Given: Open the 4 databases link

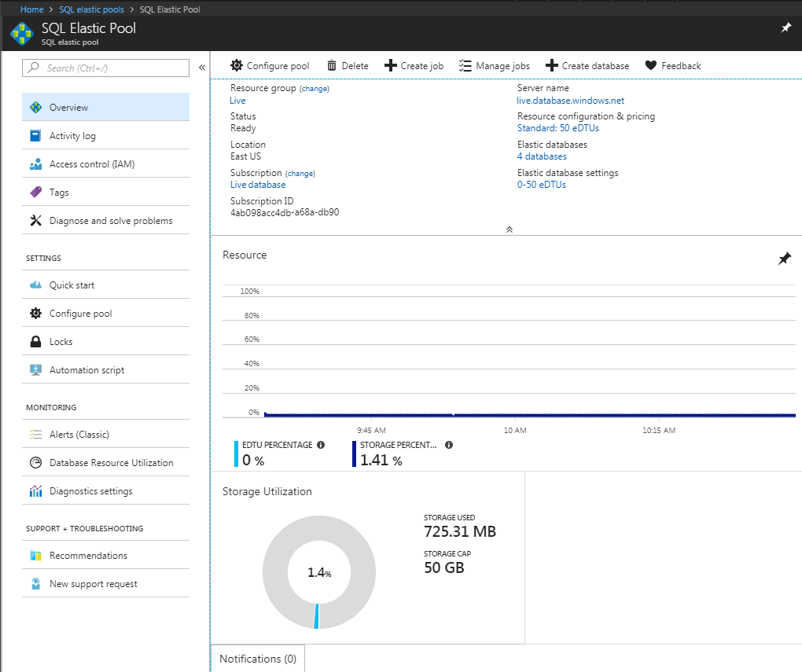Looking at the screenshot, I should [x=542, y=156].
